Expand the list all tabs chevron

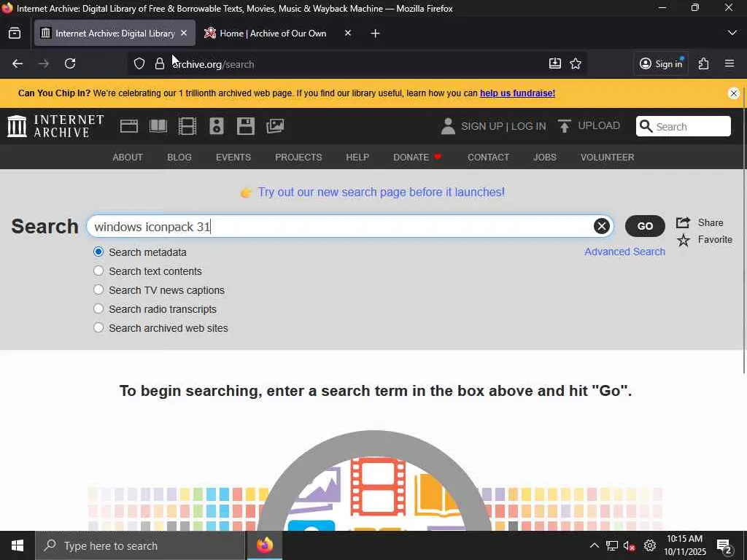click(732, 33)
